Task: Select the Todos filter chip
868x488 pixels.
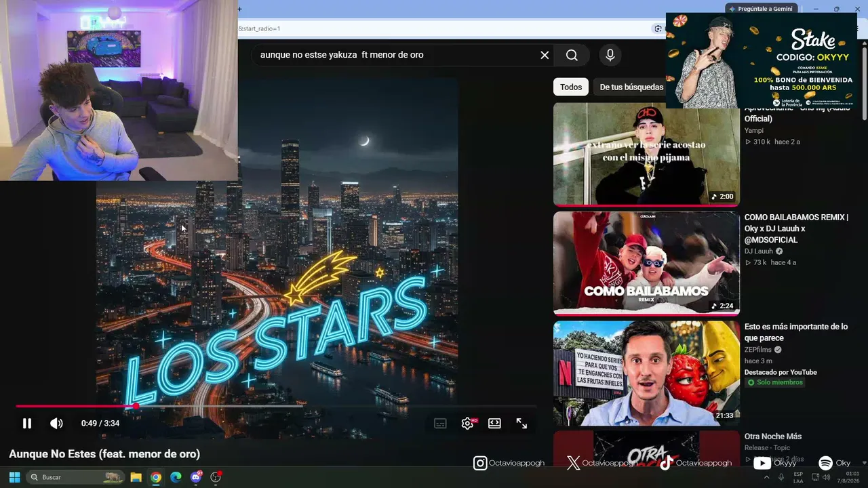Action: (x=571, y=87)
